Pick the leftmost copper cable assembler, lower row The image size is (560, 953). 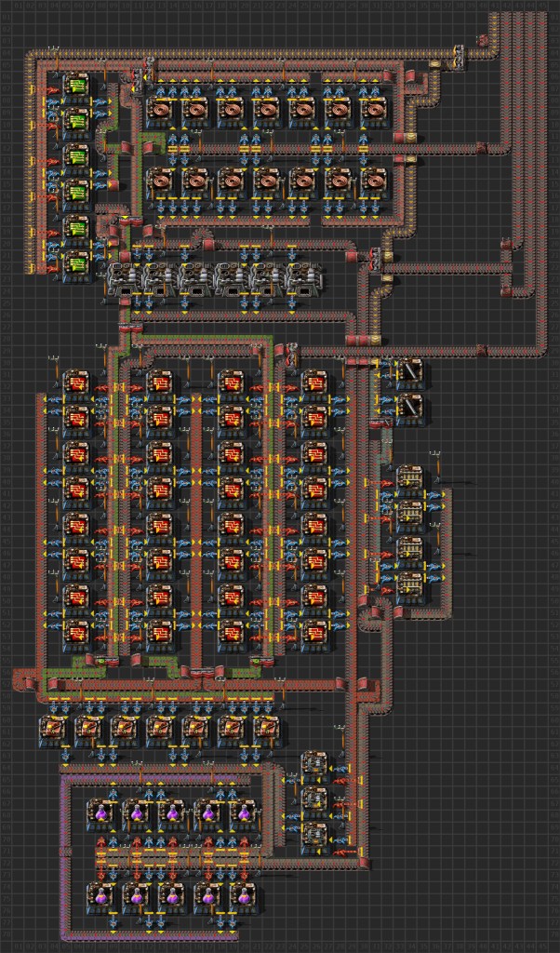[162, 182]
